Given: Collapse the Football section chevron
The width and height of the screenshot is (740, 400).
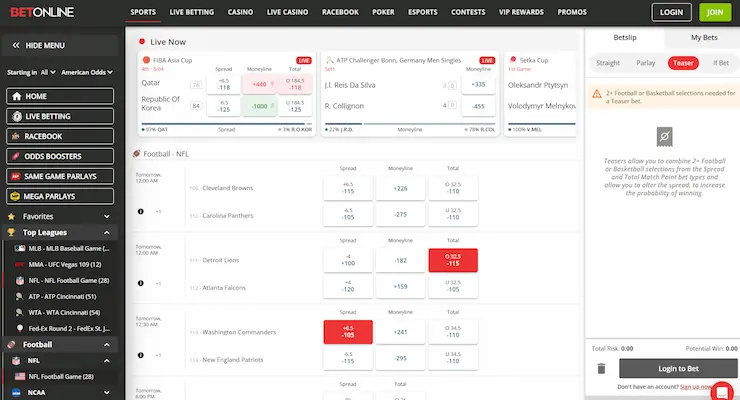Looking at the screenshot, I should click(x=107, y=345).
